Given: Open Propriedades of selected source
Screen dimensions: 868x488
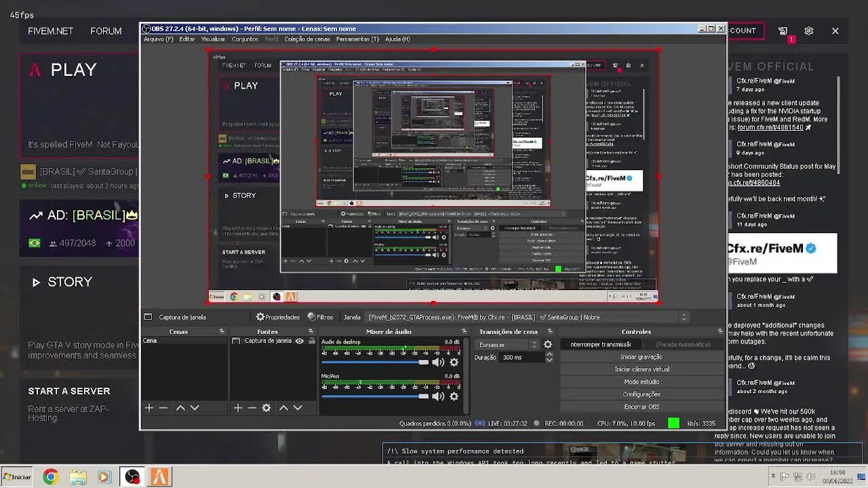Looking at the screenshot, I should [277, 317].
